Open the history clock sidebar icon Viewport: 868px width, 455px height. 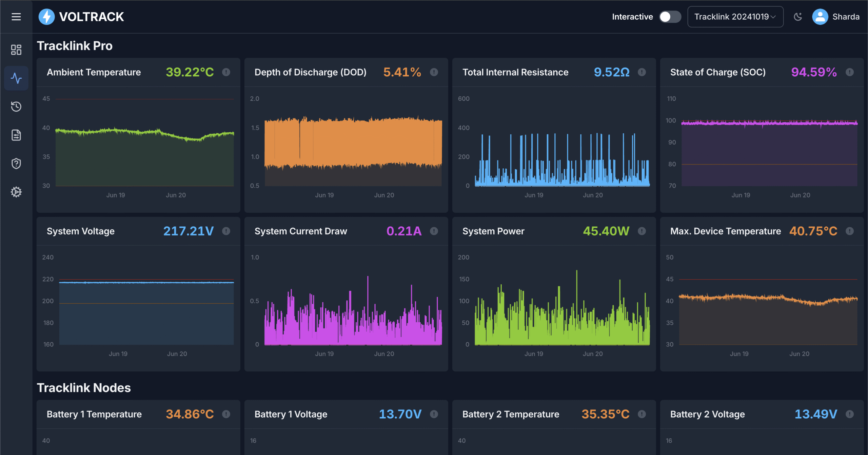[16, 107]
